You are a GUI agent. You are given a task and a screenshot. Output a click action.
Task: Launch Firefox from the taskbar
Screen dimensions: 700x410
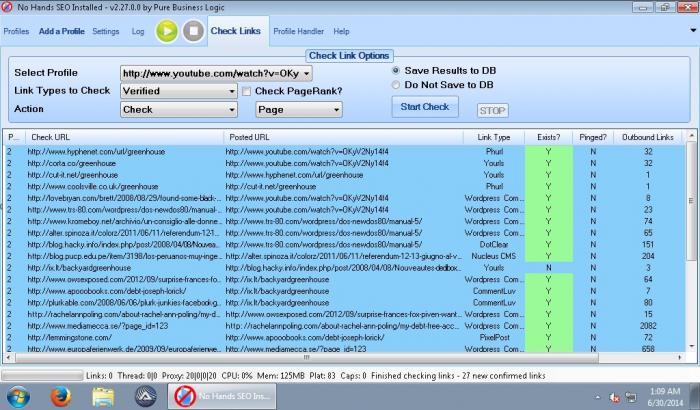[x=61, y=397]
